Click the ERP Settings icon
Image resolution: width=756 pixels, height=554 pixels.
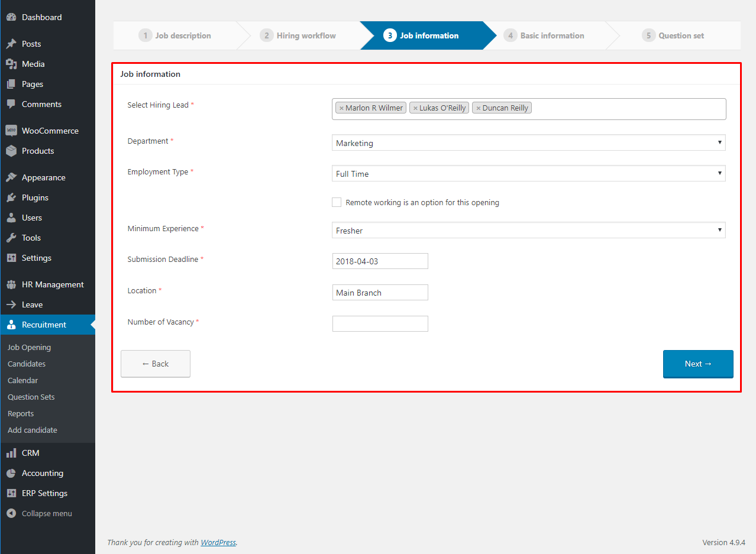[11, 493]
